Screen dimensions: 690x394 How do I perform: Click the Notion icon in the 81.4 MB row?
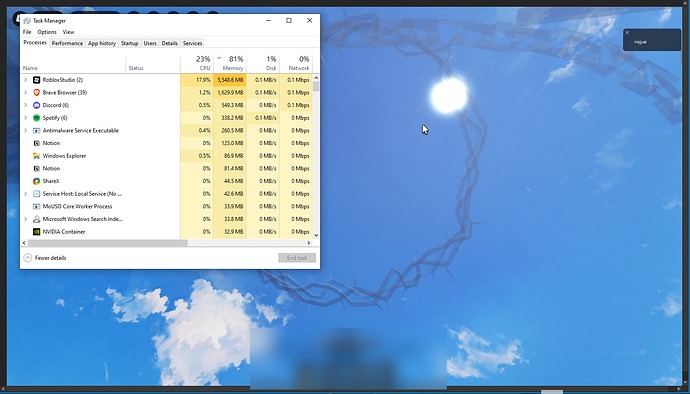point(37,169)
